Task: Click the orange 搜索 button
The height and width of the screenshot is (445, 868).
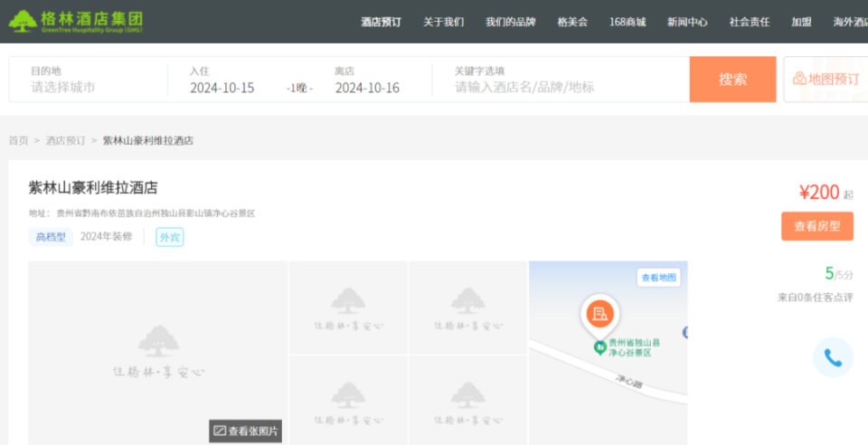Action: click(x=732, y=80)
